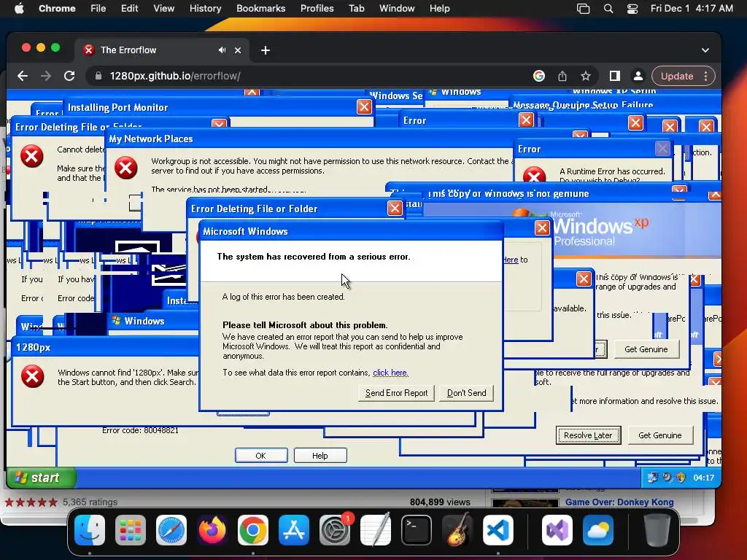Close the Installing Port Monitor window

[x=364, y=106]
